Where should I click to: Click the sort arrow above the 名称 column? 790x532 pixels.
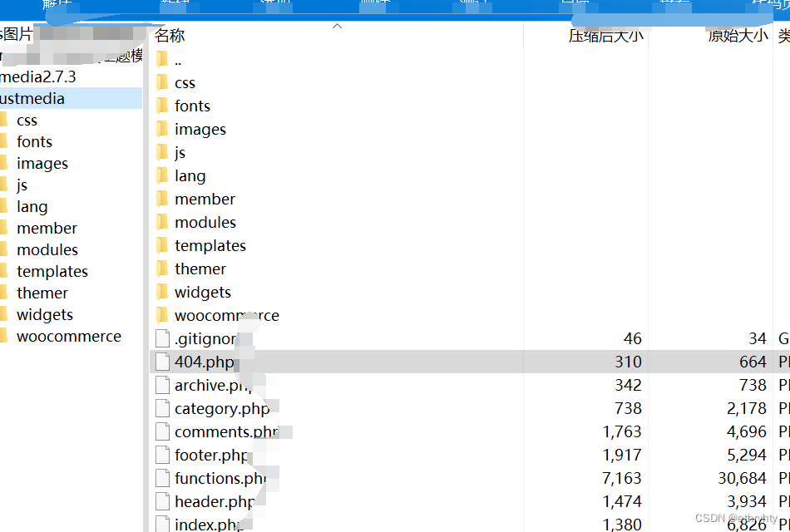(338, 26)
